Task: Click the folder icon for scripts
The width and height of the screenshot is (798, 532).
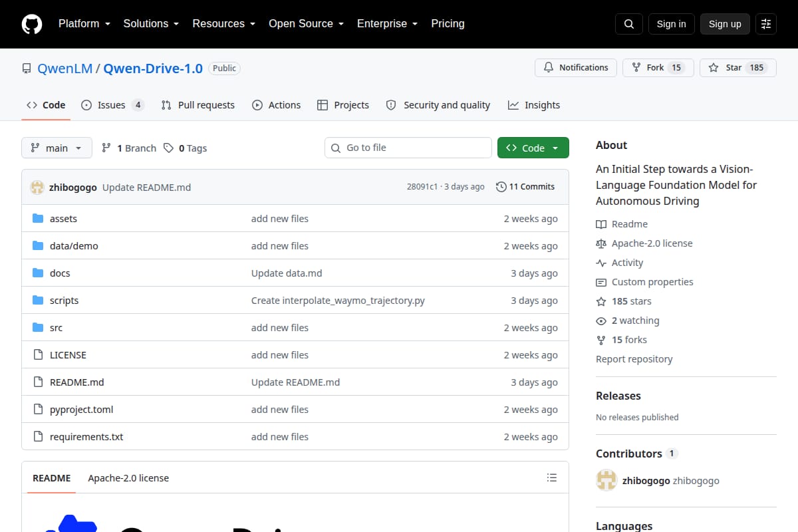Action: tap(38, 301)
